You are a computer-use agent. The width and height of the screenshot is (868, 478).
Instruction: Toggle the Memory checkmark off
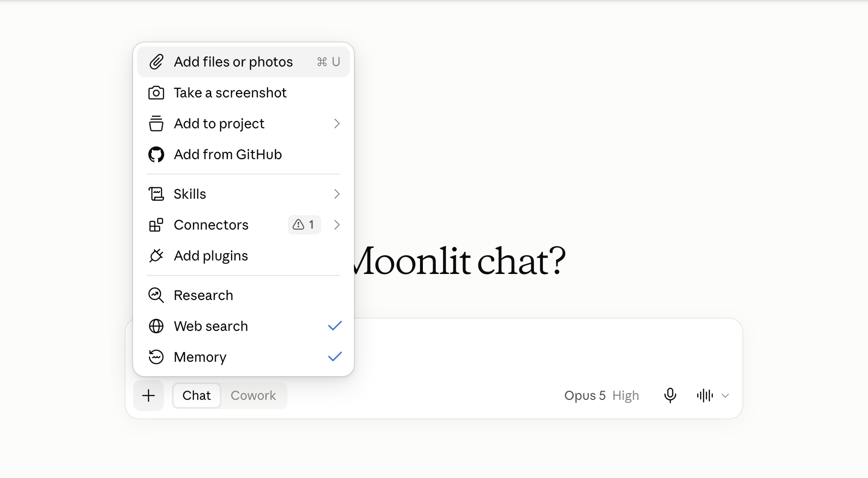[x=335, y=357]
